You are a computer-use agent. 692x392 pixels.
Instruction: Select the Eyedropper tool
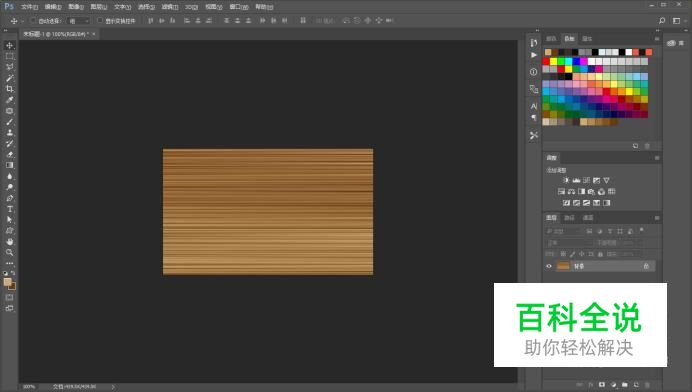click(x=9, y=100)
